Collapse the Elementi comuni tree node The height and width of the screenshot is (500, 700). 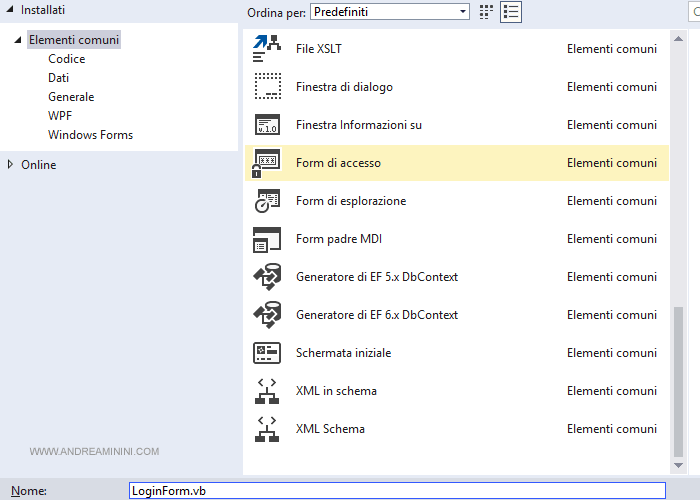(x=18, y=40)
